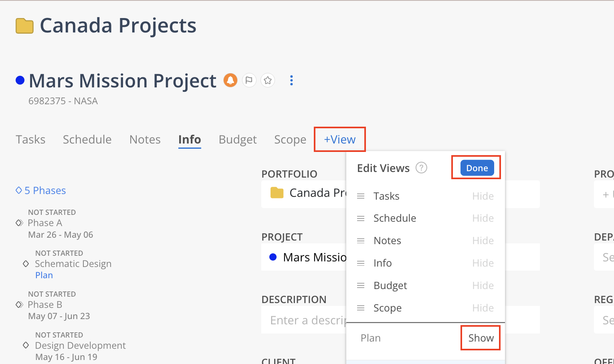Screen dimensions: 614x364
Task: Click the drag handle beside Budget view
Action: point(361,285)
